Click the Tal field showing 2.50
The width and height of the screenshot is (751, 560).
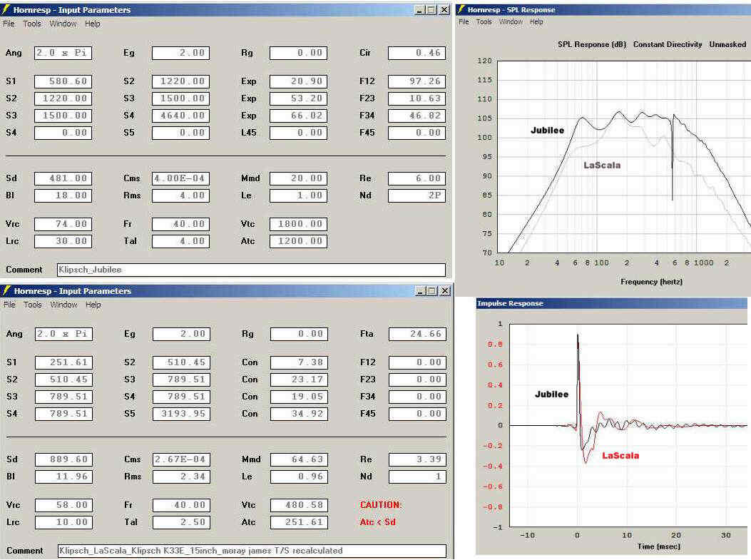point(182,523)
